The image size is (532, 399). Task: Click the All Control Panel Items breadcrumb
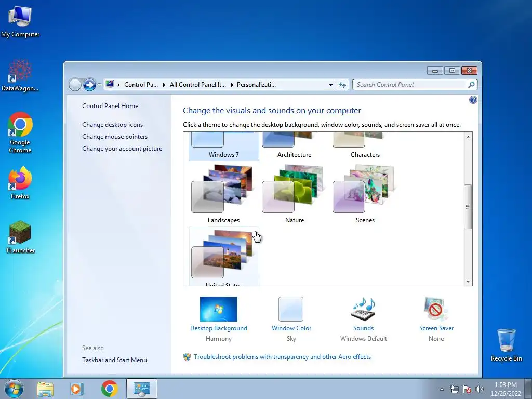[198, 85]
